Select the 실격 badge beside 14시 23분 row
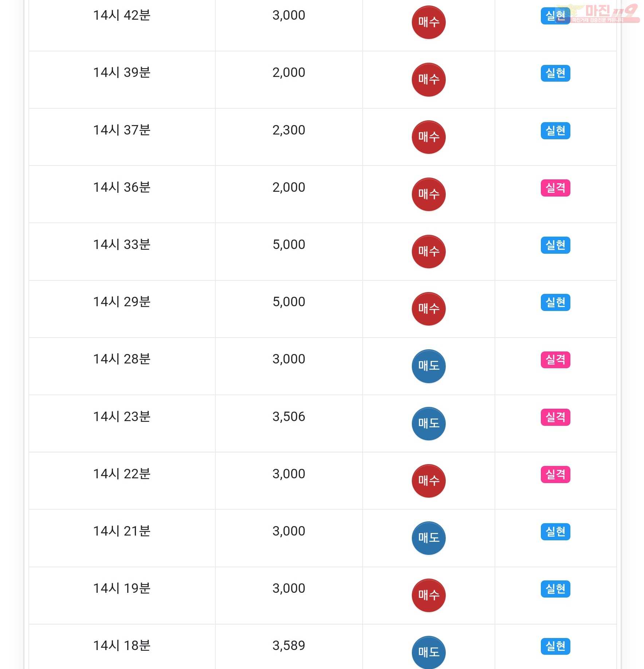 click(555, 417)
